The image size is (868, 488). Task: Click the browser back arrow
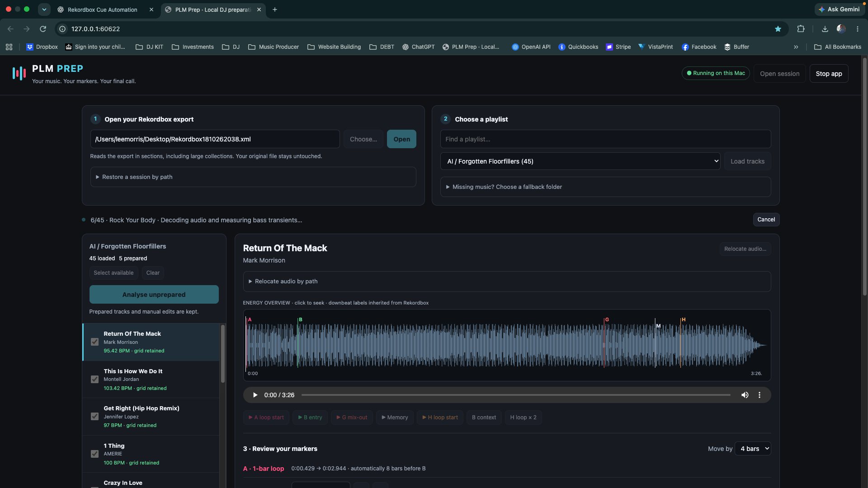(x=10, y=29)
